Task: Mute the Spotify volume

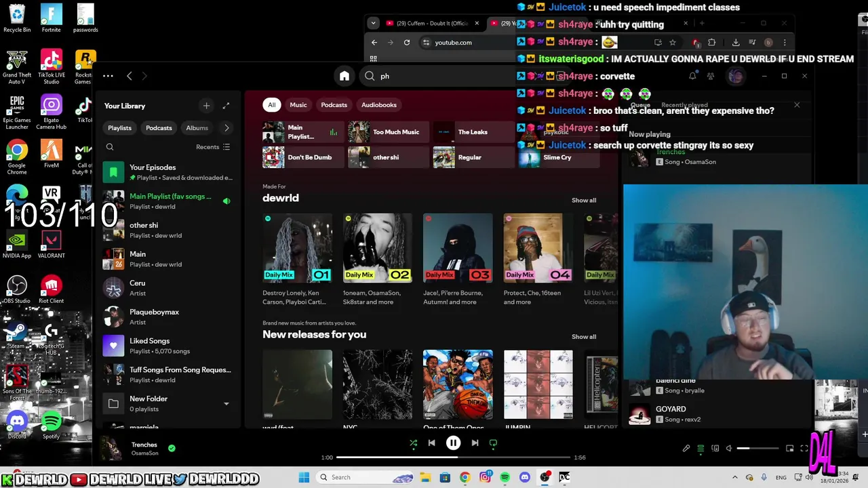Action: point(729,448)
